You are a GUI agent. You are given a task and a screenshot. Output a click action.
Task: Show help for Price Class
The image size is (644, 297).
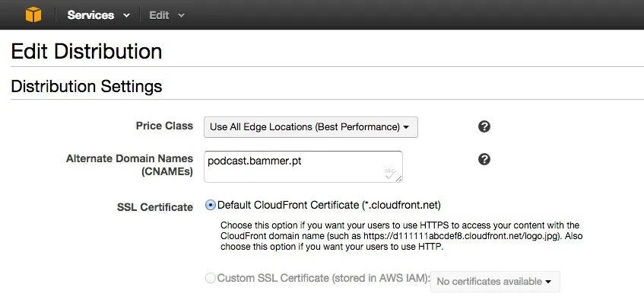pyautogui.click(x=484, y=126)
